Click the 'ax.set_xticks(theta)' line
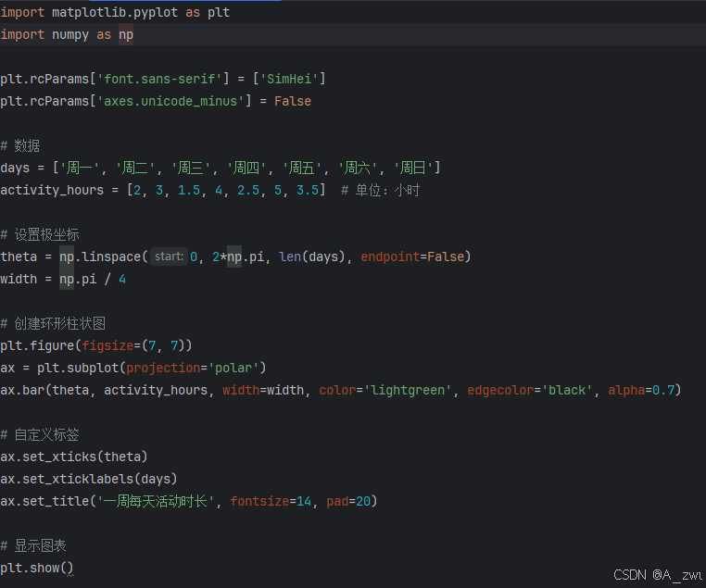Viewport: 706px width, 588px height. pos(74,457)
